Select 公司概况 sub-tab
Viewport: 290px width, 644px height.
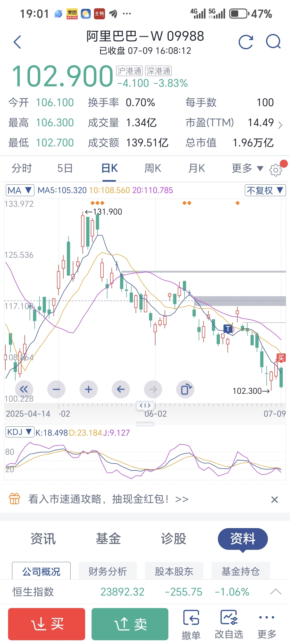41,571
